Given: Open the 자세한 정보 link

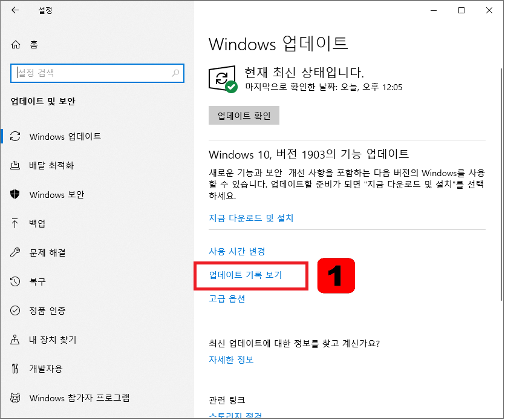Looking at the screenshot, I should point(231,359).
